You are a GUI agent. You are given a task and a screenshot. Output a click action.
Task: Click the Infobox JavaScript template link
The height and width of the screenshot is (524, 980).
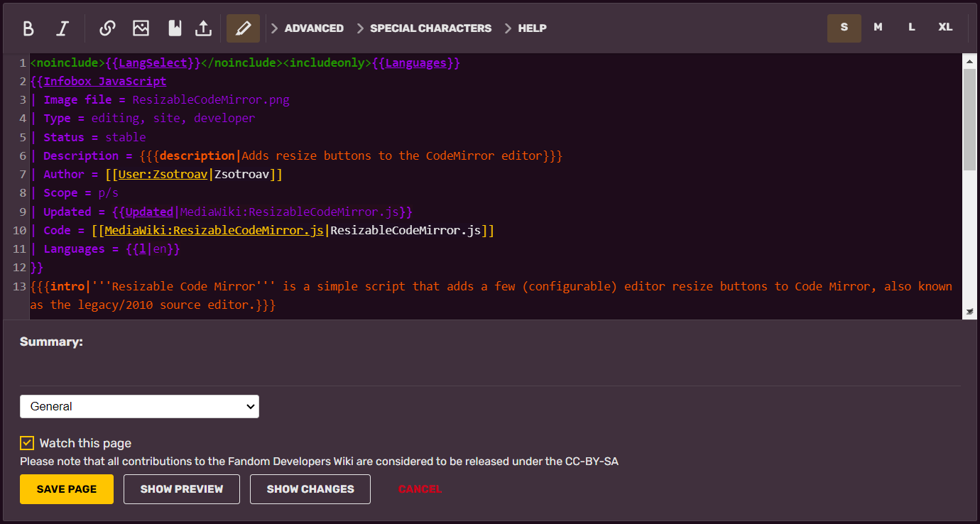[105, 82]
